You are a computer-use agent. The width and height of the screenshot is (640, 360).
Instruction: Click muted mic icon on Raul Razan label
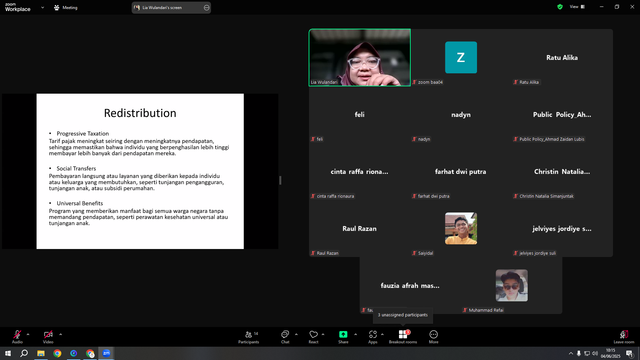click(313, 253)
